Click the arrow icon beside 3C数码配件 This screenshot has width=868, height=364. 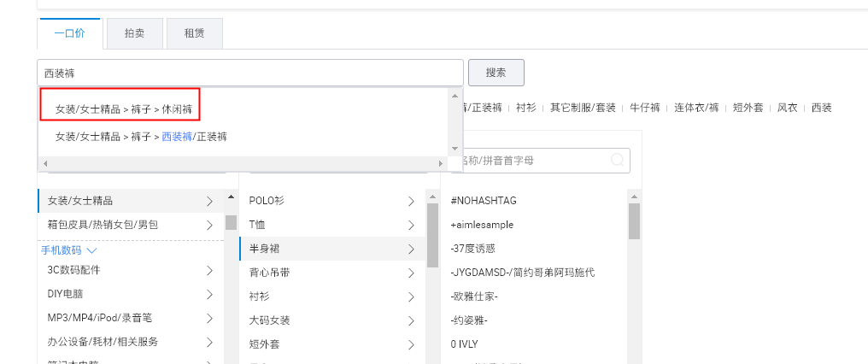click(209, 270)
